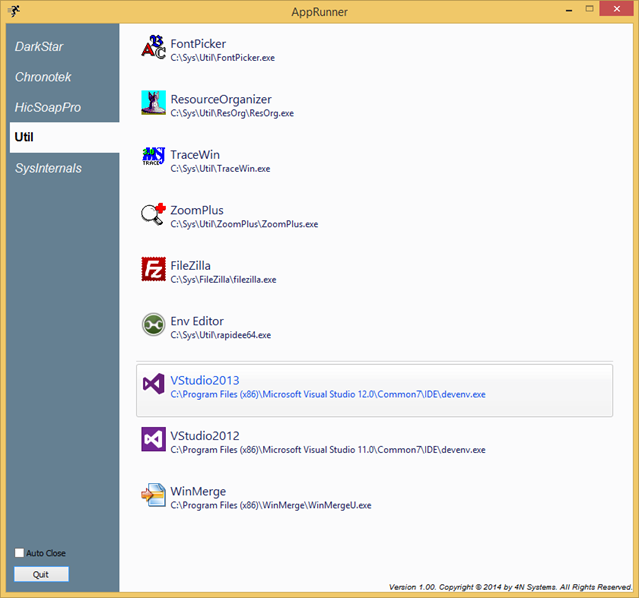
Task: Click the ZoomPlus magnifier icon
Action: [x=153, y=214]
